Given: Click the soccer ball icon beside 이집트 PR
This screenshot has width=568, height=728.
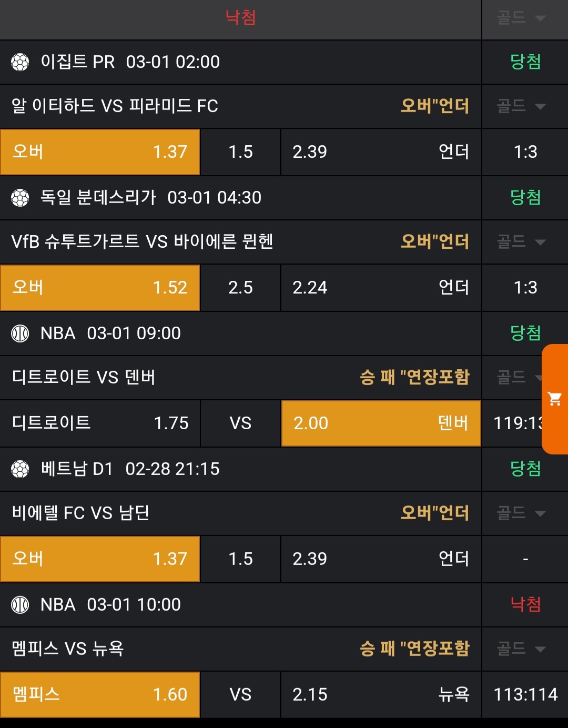Looking at the screenshot, I should pyautogui.click(x=20, y=62).
